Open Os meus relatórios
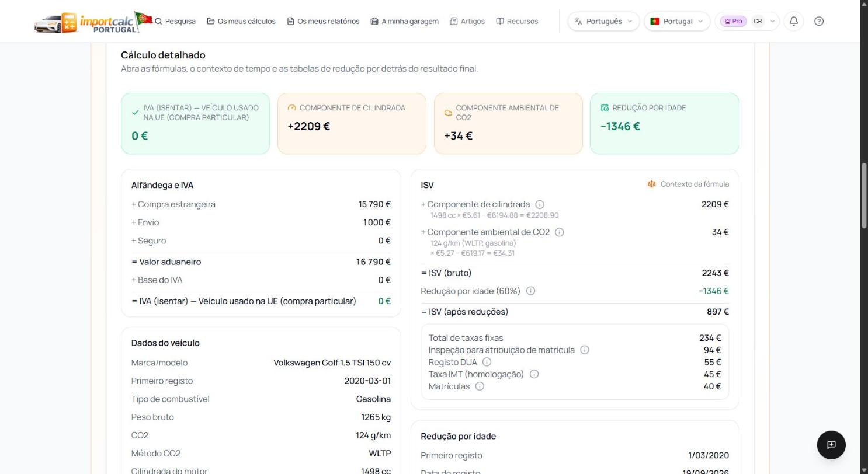The width and height of the screenshot is (868, 474). tap(323, 21)
